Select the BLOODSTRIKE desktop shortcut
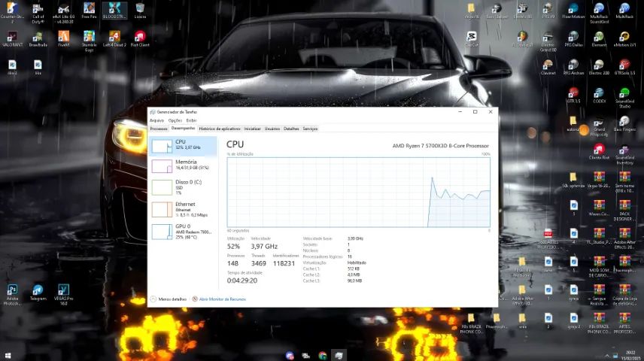The height and width of the screenshot is (361, 644). [114, 11]
